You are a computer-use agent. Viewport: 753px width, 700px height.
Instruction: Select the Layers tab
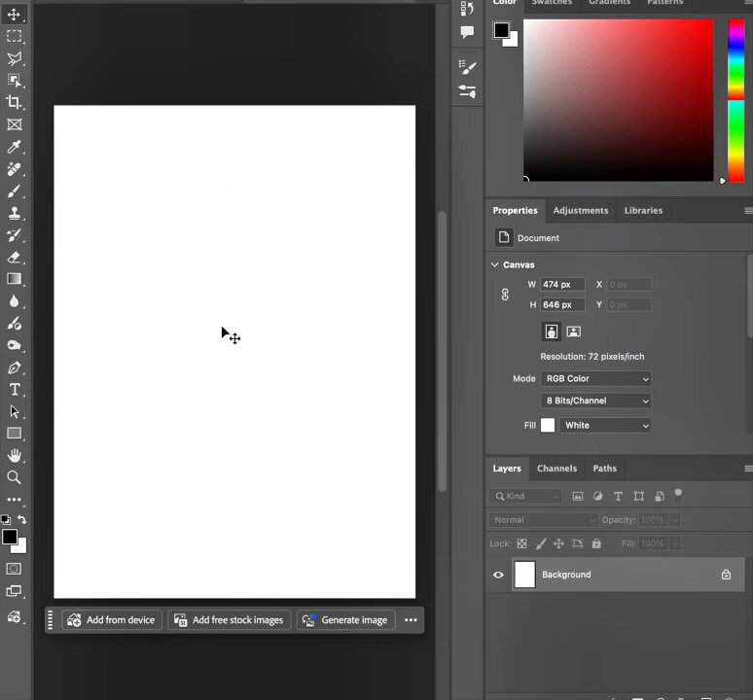click(507, 469)
